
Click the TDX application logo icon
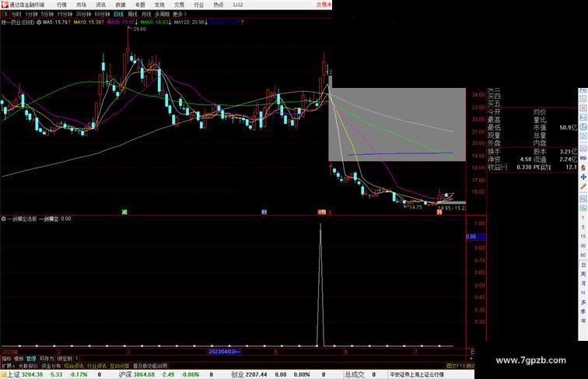click(x=5, y=5)
